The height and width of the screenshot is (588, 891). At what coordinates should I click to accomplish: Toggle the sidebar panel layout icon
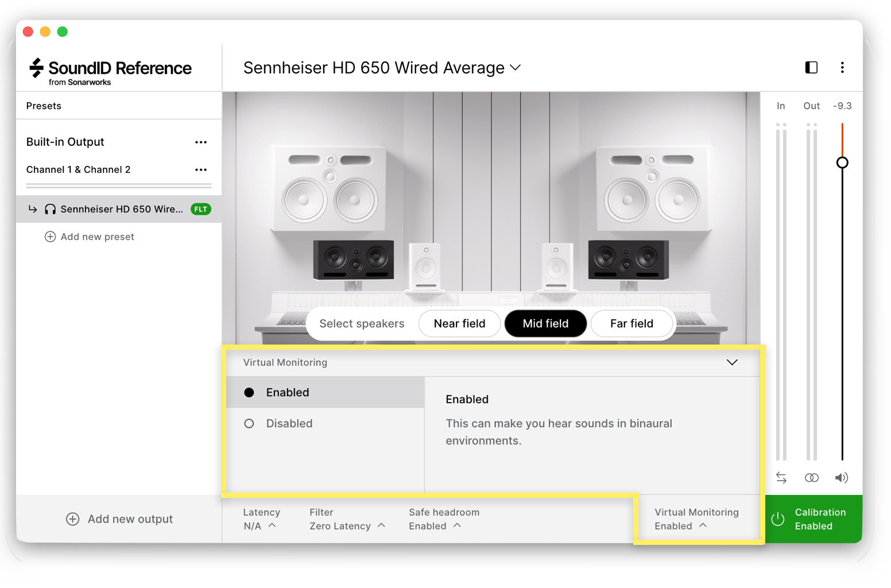tap(811, 68)
